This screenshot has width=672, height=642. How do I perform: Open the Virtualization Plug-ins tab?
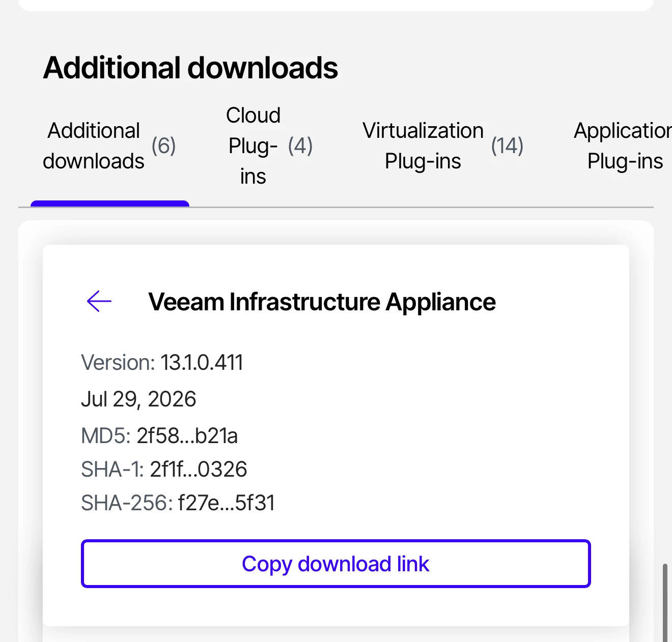(443, 146)
